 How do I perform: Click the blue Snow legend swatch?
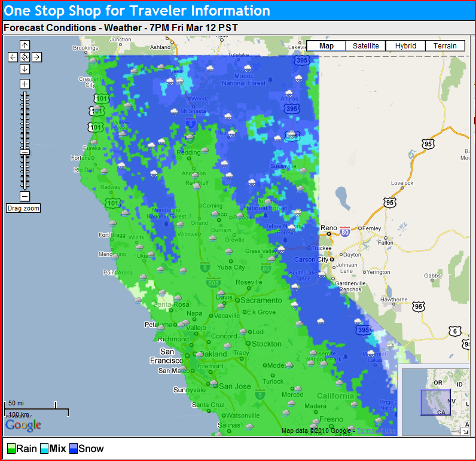(74, 448)
